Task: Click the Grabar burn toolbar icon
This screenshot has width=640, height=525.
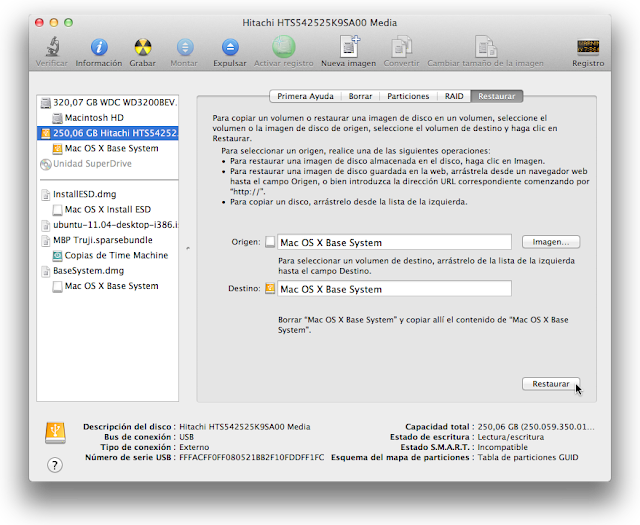Action: (143, 47)
